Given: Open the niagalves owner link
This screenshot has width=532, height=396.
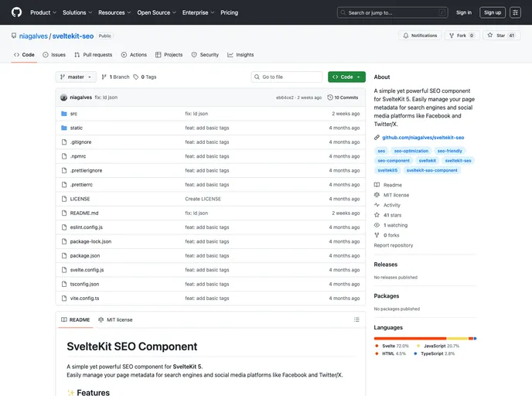Looking at the screenshot, I should click(33, 36).
